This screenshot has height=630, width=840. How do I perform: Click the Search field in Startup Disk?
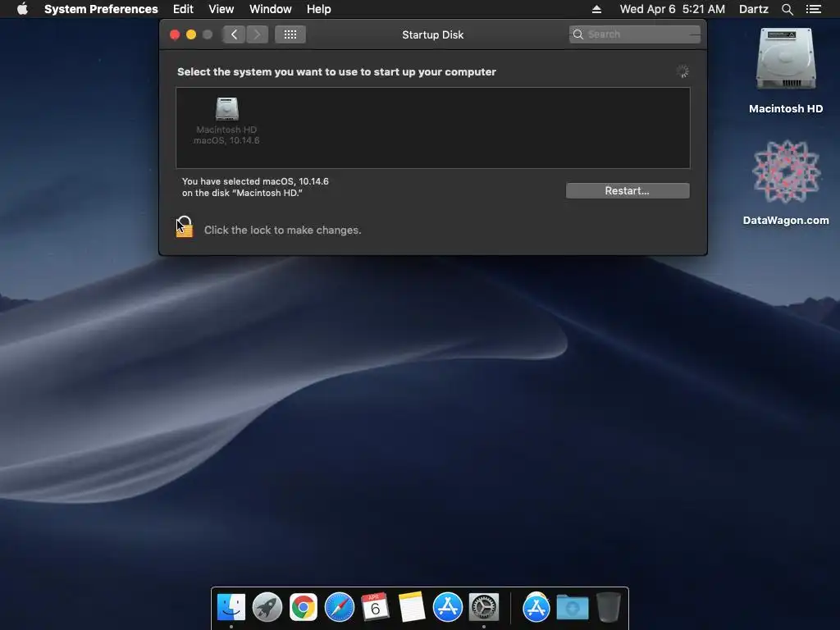pyautogui.click(x=634, y=34)
